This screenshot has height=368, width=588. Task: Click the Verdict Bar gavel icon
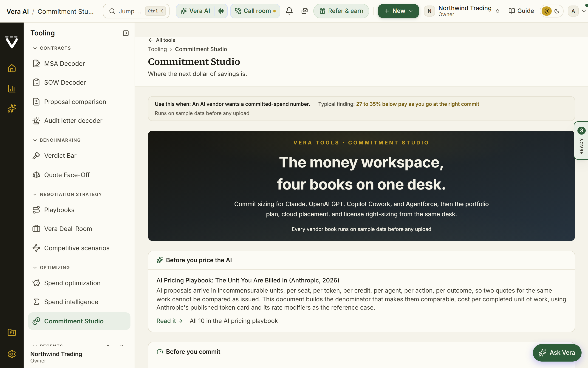(36, 155)
